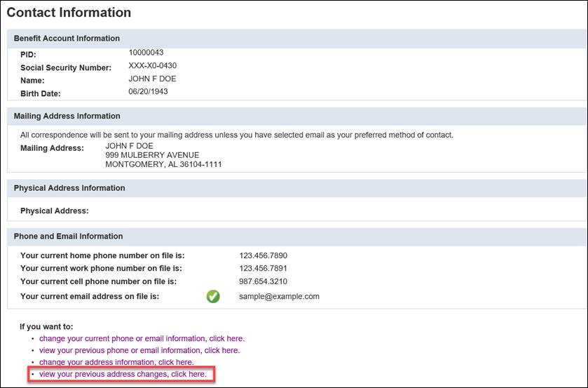Click the email address sample@example.com
588x388 pixels.
click(x=280, y=296)
